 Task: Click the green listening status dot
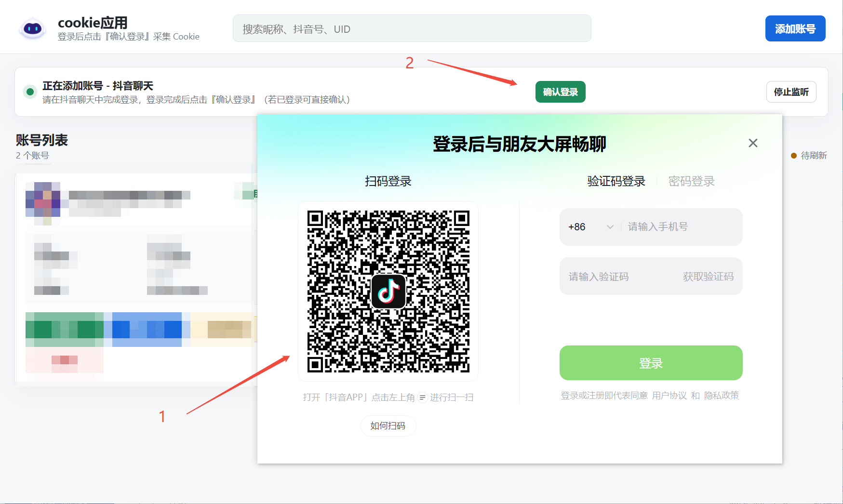click(30, 92)
